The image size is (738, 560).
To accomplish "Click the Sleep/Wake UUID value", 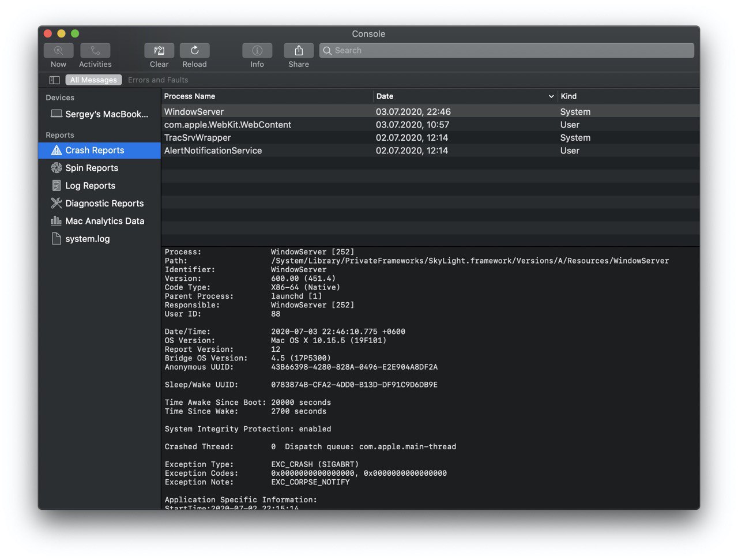I will click(x=354, y=385).
